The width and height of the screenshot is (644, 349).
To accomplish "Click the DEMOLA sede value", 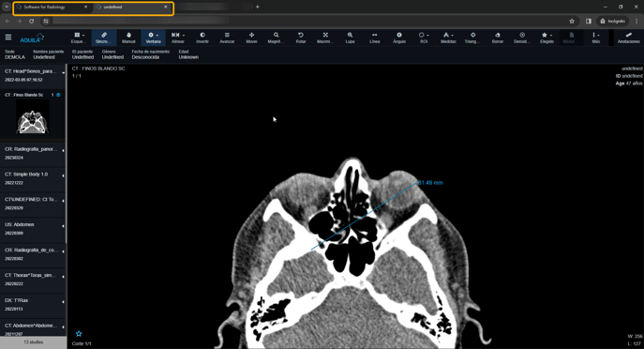I will point(15,57).
